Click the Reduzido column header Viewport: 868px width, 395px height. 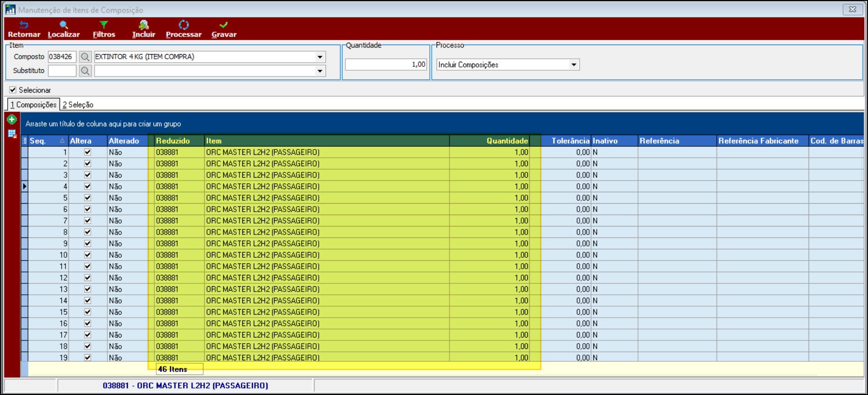[179, 141]
